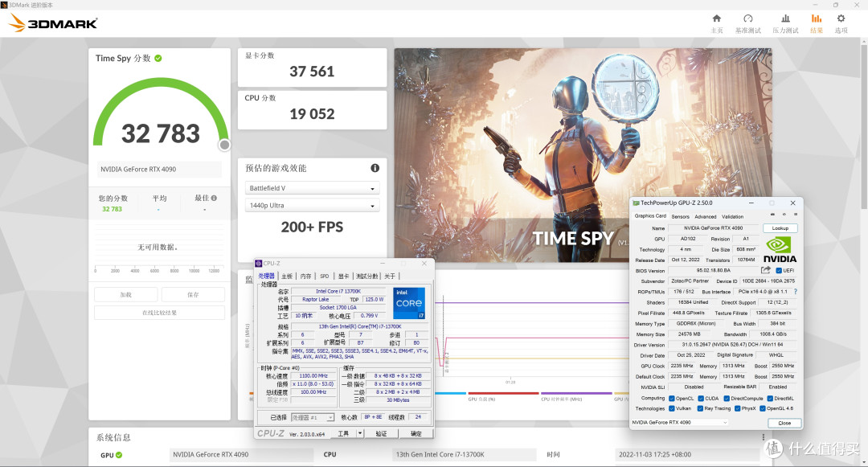Minimize the GPU-Z window
Viewport: 868px width, 467px height.
pos(751,203)
